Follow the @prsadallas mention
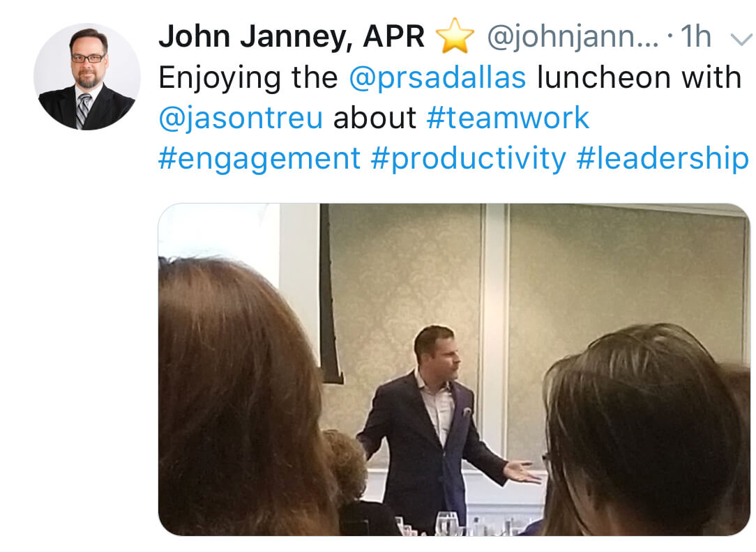756x552 pixels. pyautogui.click(x=437, y=77)
